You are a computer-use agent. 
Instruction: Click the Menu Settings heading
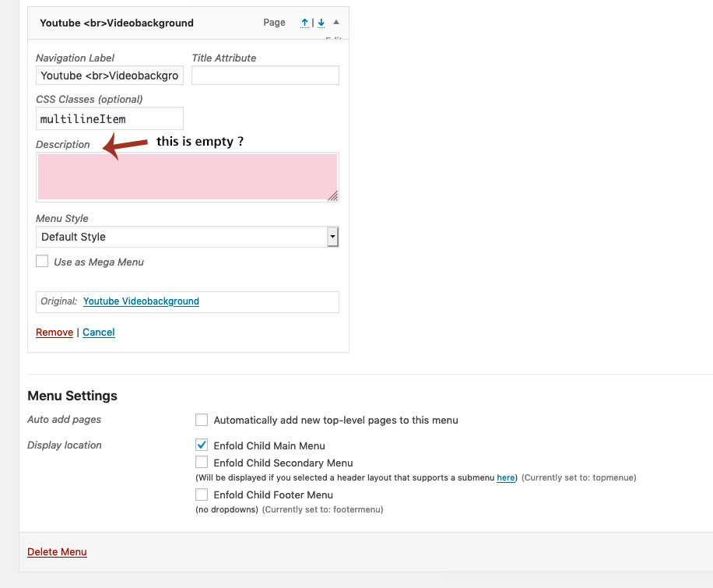pyautogui.click(x=72, y=396)
